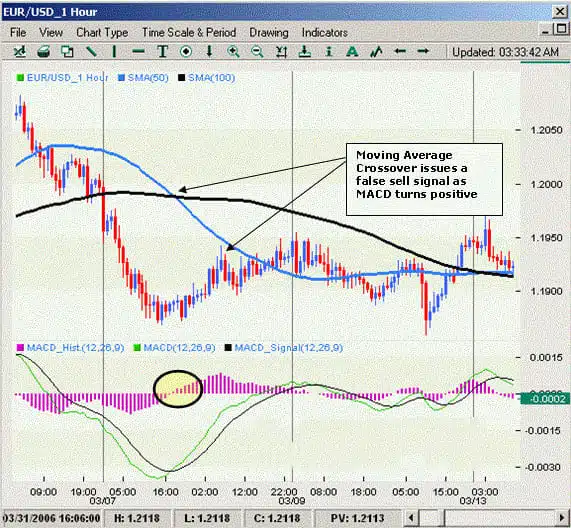Select the text label T tool
The width and height of the screenshot is (571, 528).
point(162,51)
